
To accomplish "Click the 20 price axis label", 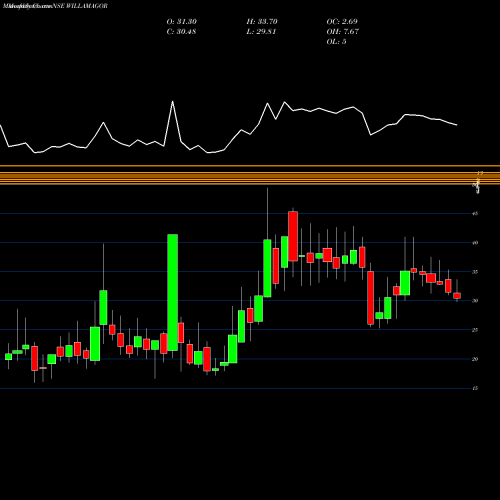I will [x=475, y=359].
